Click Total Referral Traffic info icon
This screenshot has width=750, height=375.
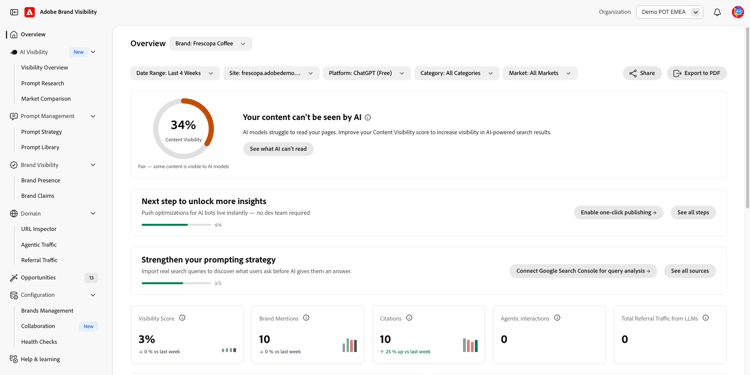click(x=706, y=318)
